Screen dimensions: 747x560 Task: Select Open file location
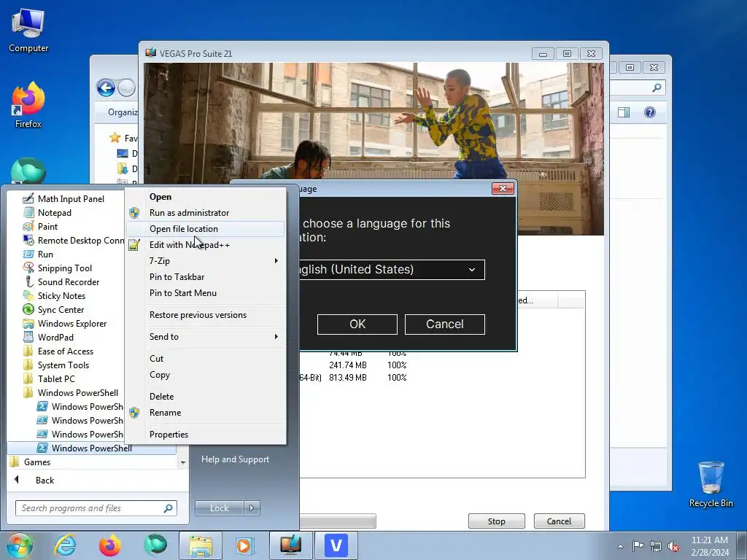[x=206, y=228]
